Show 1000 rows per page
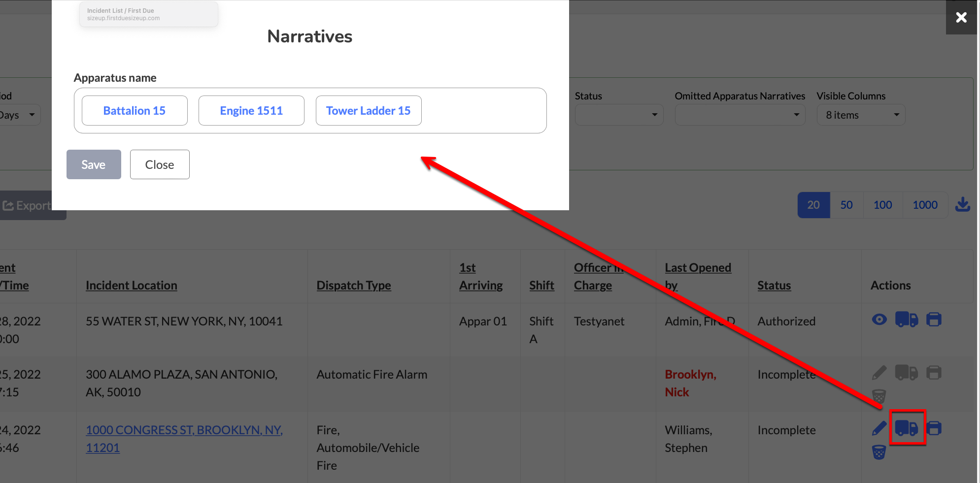 [925, 205]
